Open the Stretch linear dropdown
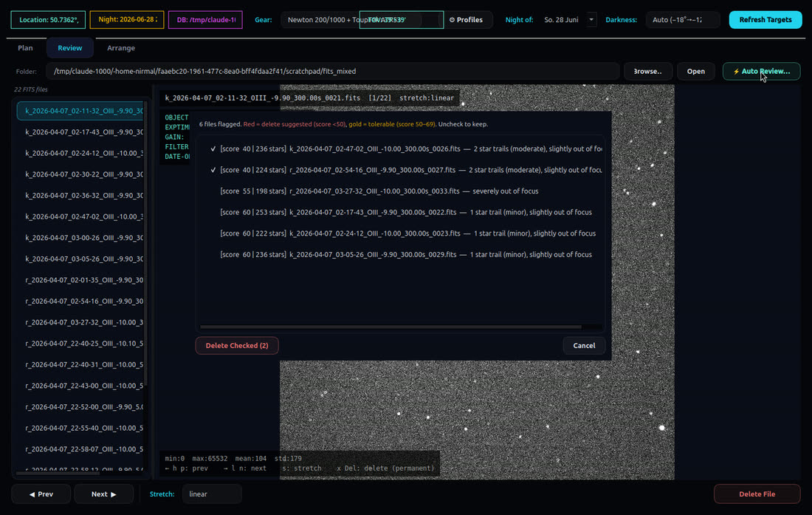The width and height of the screenshot is (812, 515). click(211, 494)
